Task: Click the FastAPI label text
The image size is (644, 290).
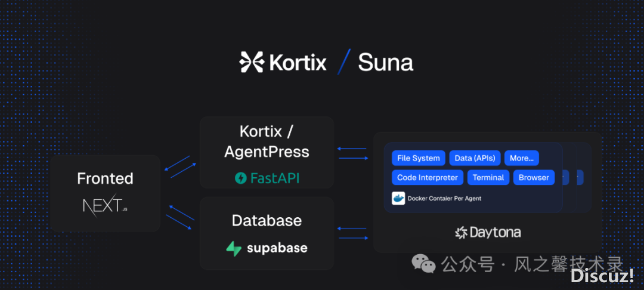Action: coord(275,178)
